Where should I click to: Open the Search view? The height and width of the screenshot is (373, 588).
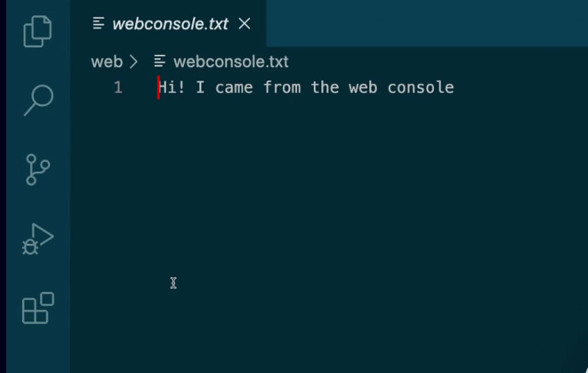click(x=37, y=101)
